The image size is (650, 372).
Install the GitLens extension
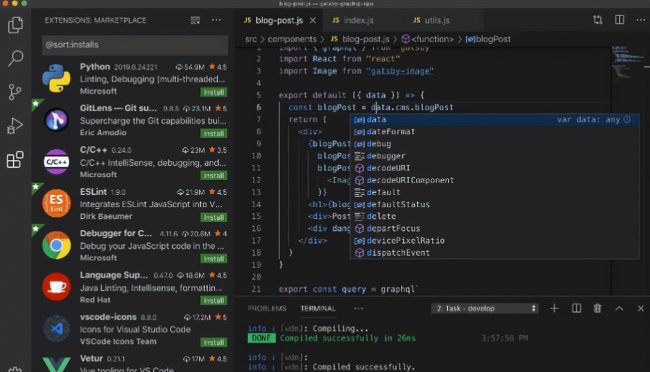click(x=214, y=134)
